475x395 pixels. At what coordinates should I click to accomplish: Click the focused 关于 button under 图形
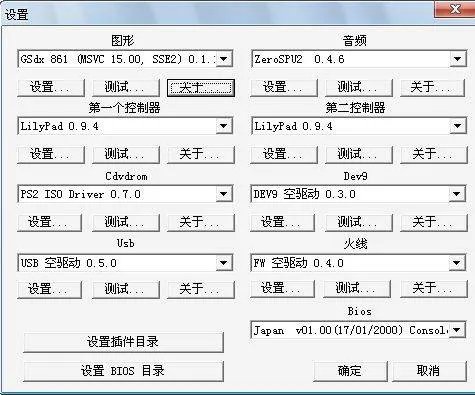point(201,88)
